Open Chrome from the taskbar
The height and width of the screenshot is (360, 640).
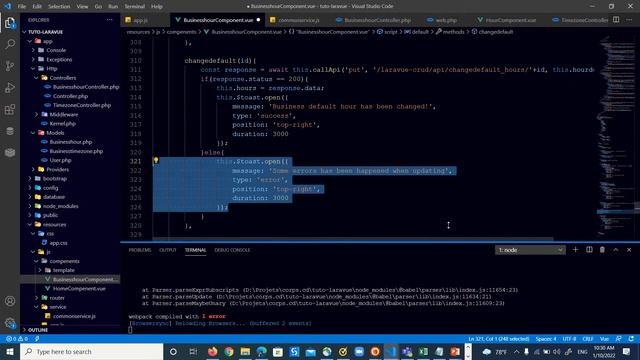(x=229, y=351)
